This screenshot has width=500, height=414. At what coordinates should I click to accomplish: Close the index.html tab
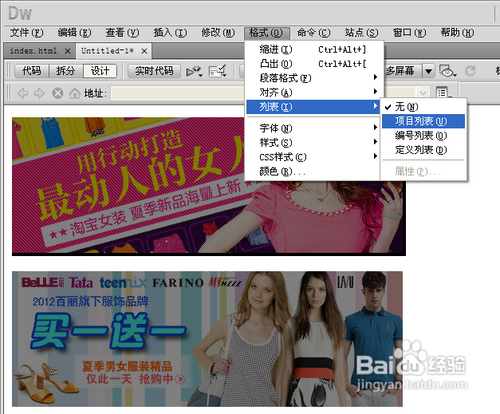(x=68, y=51)
